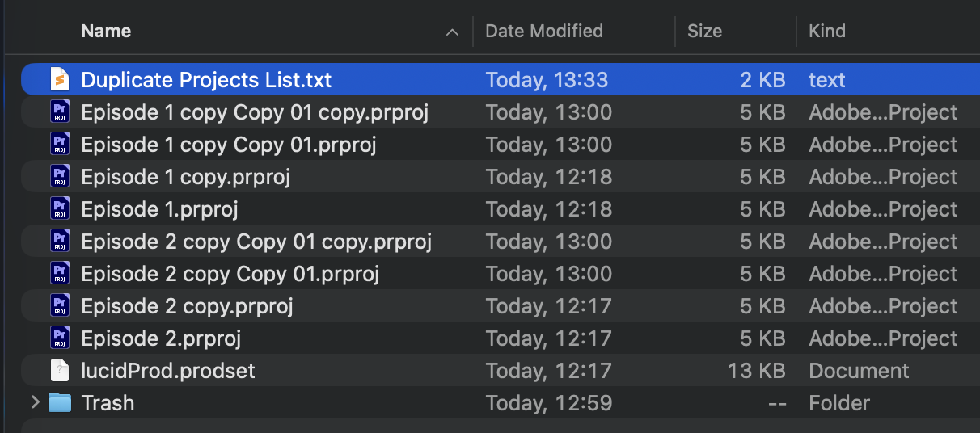The width and height of the screenshot is (980, 433).
Task: Click the 13 KB size of lucidProd.prodset
Action: tap(757, 371)
